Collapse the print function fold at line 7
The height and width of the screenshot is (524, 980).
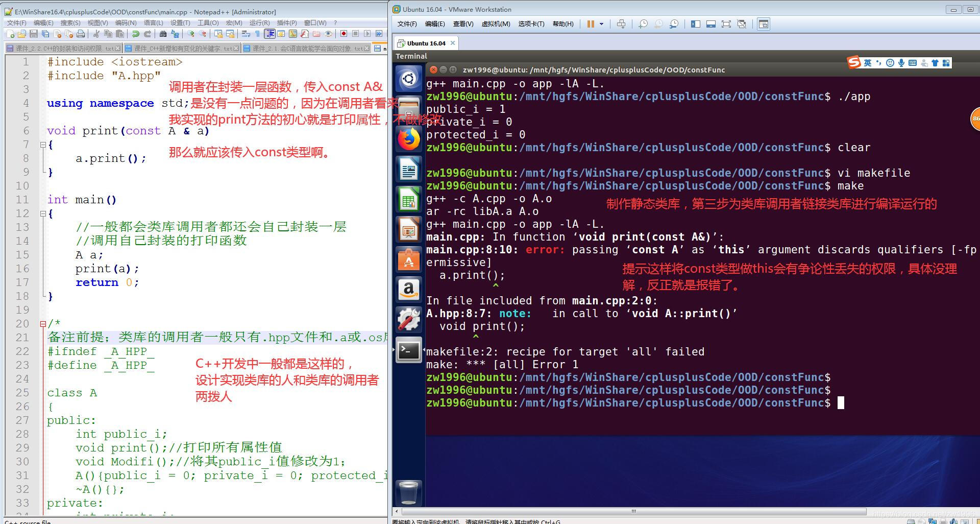[x=43, y=145]
